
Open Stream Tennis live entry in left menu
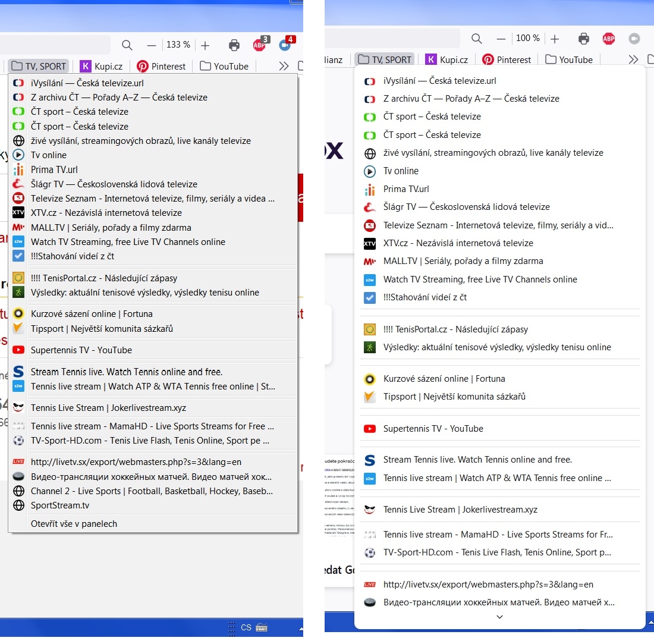point(153,372)
